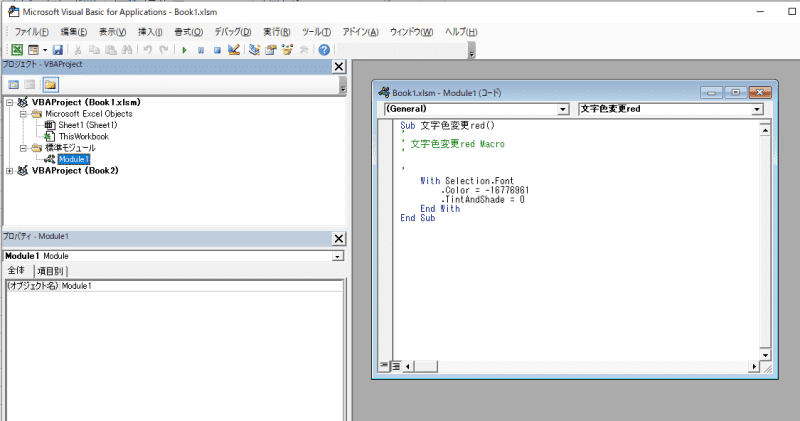Open the ヘルプ(H) menu

click(x=461, y=32)
